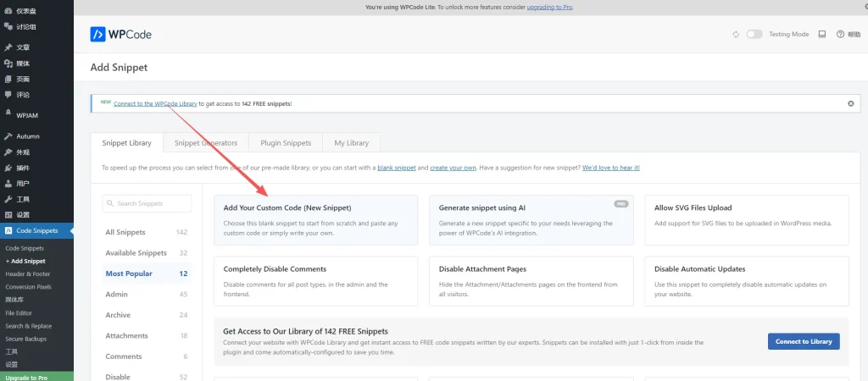Click the sync arrows icon beside Testing Mode
This screenshot has height=381, width=868.
coord(736,35)
